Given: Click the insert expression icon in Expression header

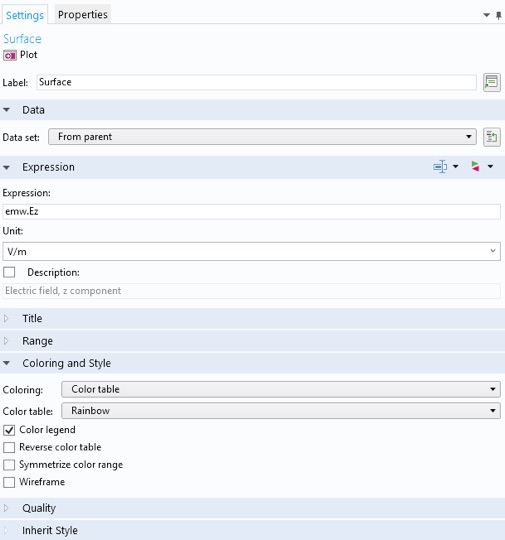Looking at the screenshot, I should click(x=440, y=167).
